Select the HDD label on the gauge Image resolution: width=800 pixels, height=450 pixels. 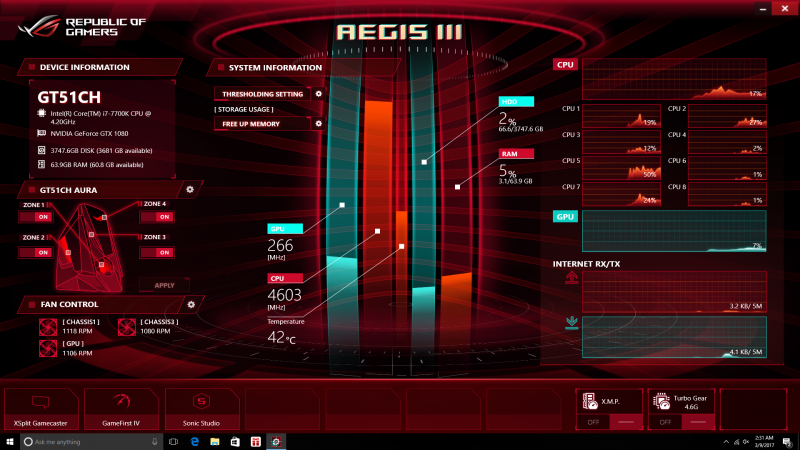[516, 102]
